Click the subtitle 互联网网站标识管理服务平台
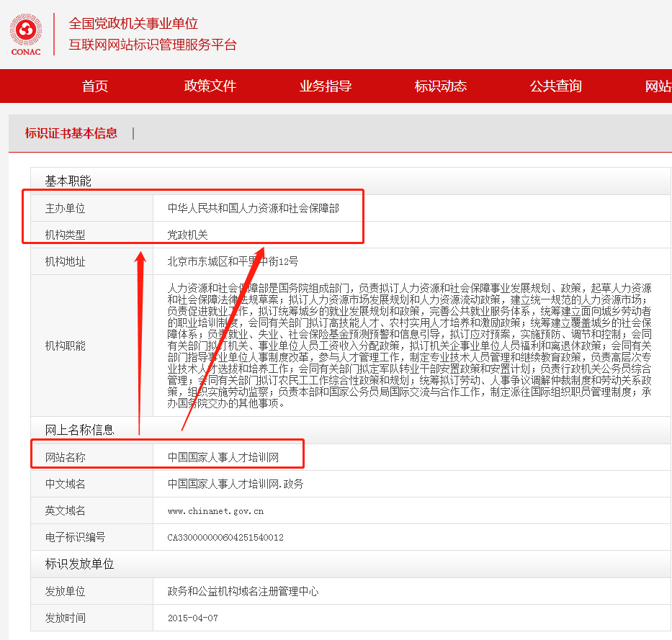This screenshot has height=640, width=672. (x=153, y=45)
